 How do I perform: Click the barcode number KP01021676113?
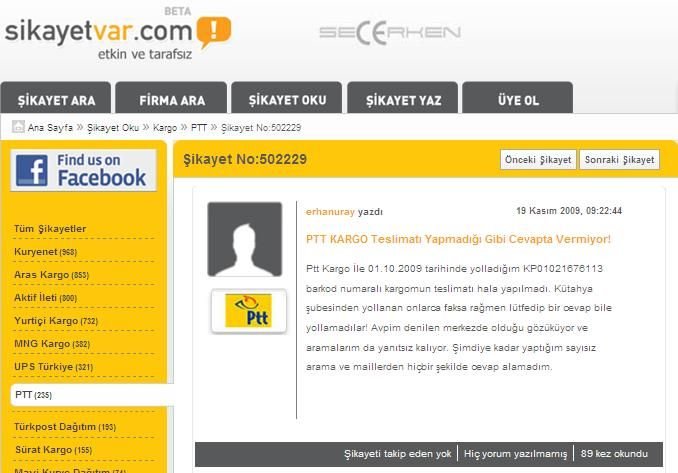point(563,268)
